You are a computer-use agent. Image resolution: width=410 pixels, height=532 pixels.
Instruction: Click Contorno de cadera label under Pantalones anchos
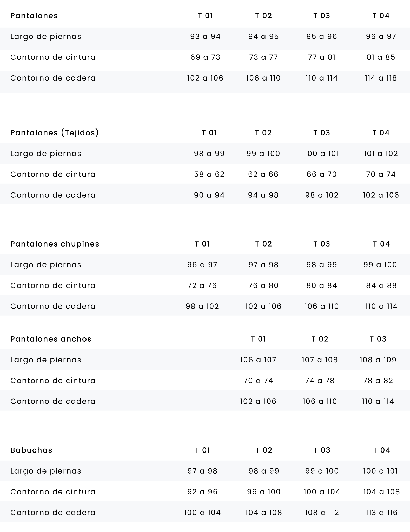[53, 401]
